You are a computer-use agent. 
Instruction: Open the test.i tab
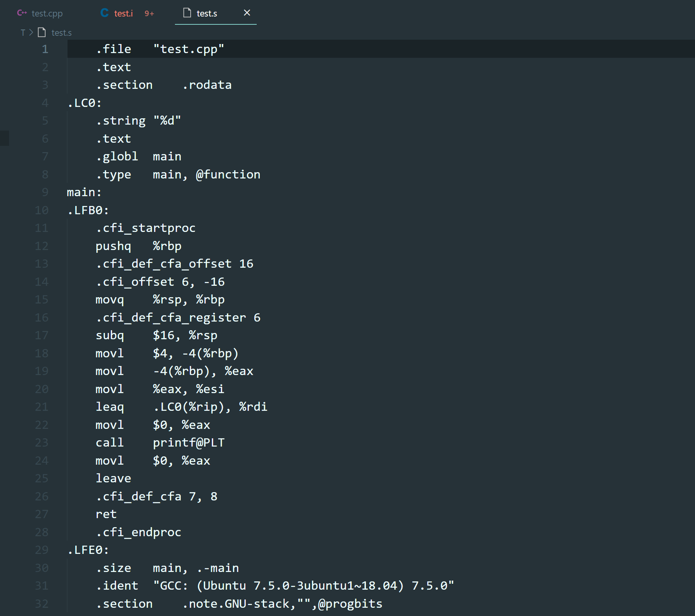123,13
